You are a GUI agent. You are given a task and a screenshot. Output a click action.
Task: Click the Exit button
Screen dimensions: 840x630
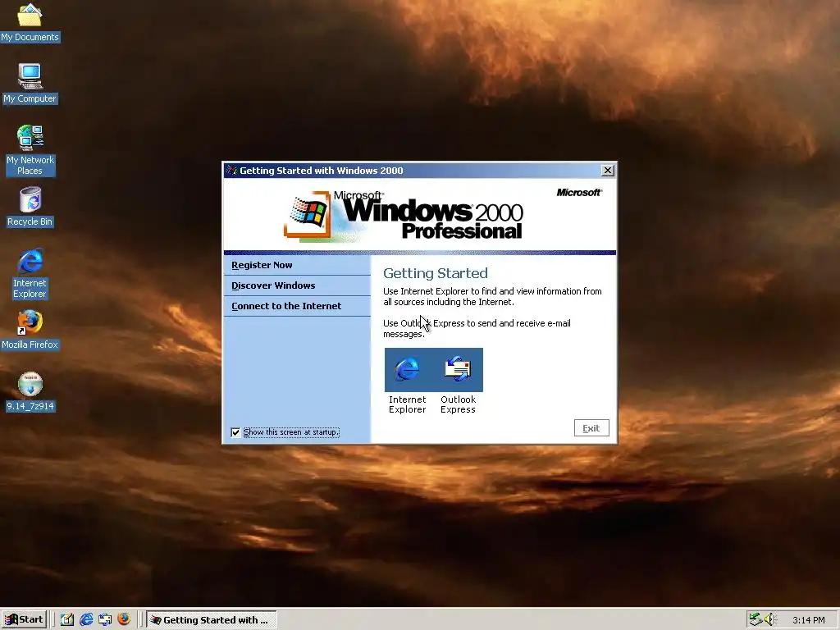pyautogui.click(x=591, y=428)
